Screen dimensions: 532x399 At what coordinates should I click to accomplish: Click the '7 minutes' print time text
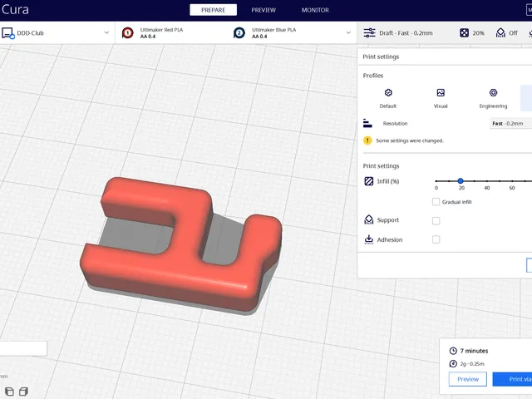click(474, 351)
